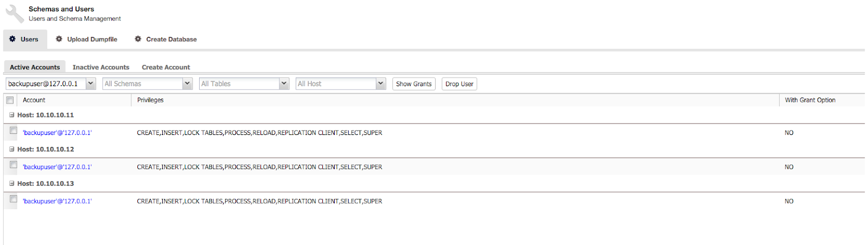Check the backupuser box under Host 10.10.10.13
The width and height of the screenshot is (868, 245).
click(x=14, y=199)
